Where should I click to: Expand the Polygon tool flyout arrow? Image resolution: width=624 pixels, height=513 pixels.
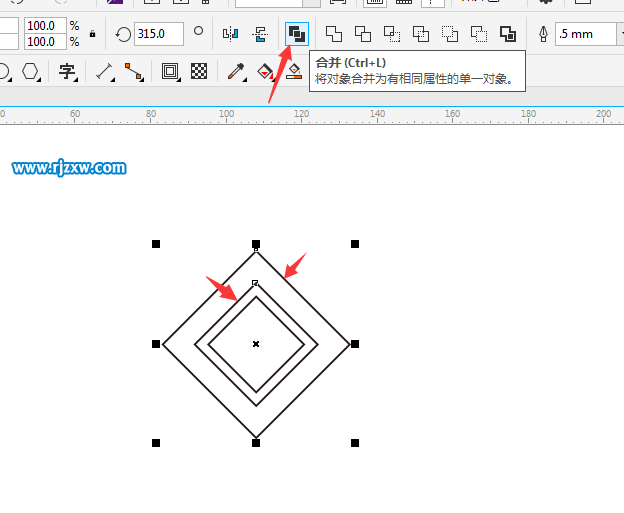coord(39,80)
